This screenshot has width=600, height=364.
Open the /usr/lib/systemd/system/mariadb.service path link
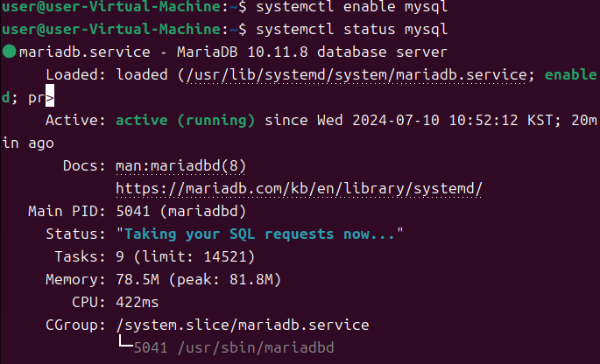(x=356, y=75)
